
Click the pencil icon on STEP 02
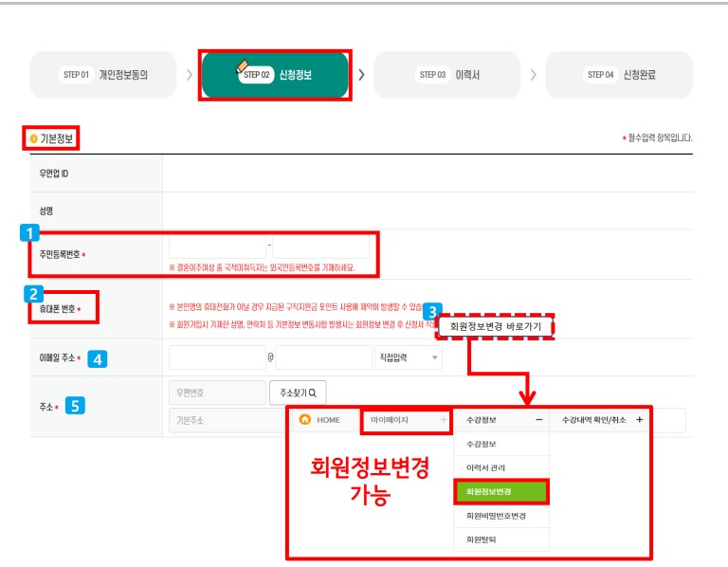[x=242, y=66]
